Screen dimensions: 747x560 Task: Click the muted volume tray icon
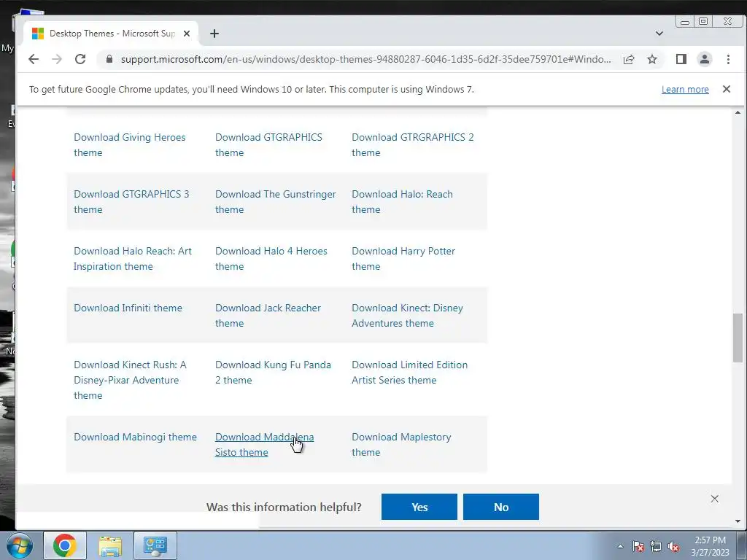(673, 546)
